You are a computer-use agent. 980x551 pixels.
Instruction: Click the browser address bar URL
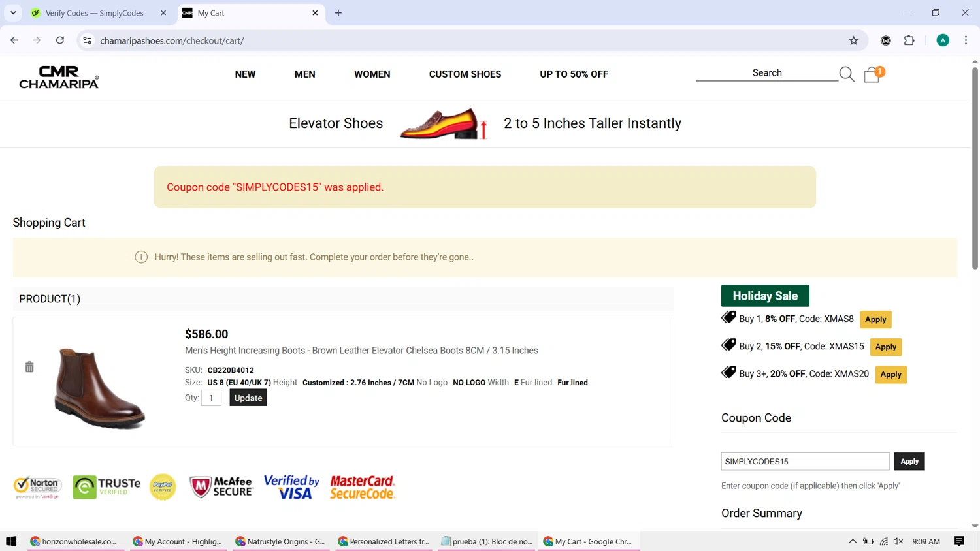click(x=172, y=40)
